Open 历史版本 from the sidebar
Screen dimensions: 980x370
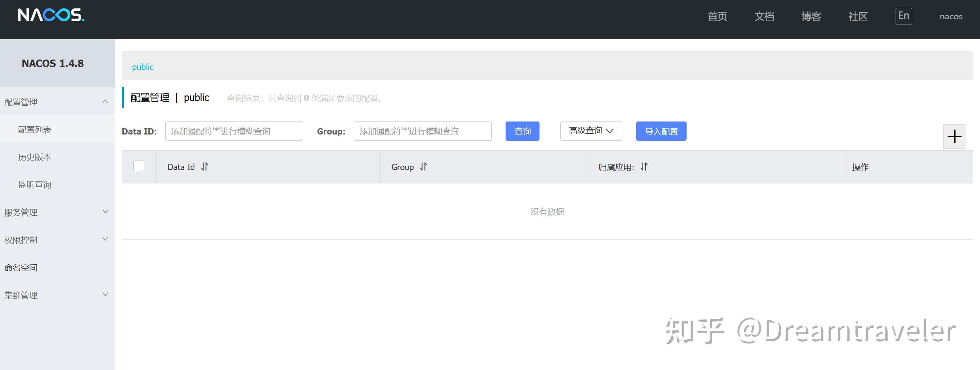[x=34, y=157]
